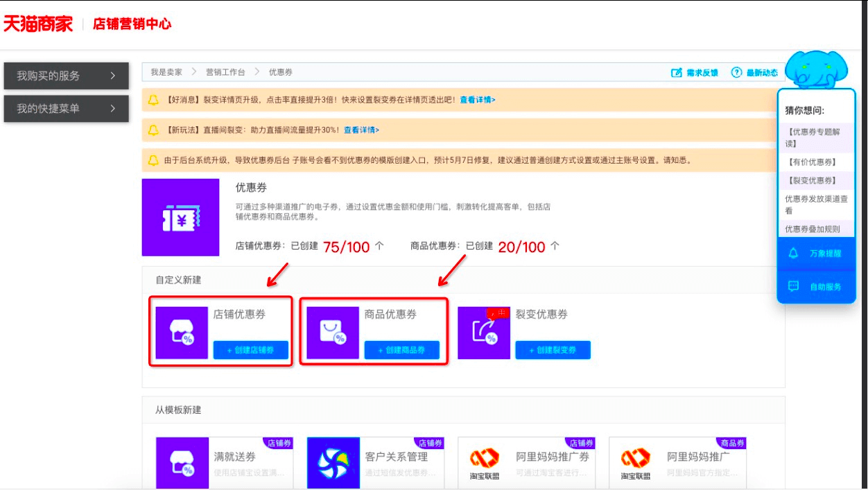Open the 自助服务 tab

[816, 286]
